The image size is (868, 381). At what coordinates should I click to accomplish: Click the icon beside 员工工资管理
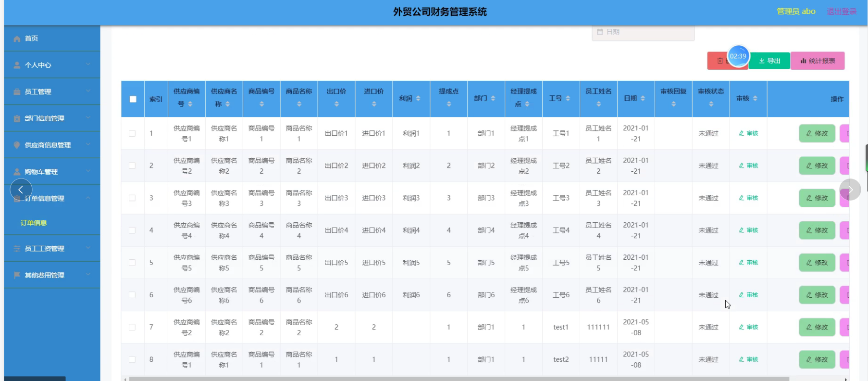point(17,249)
